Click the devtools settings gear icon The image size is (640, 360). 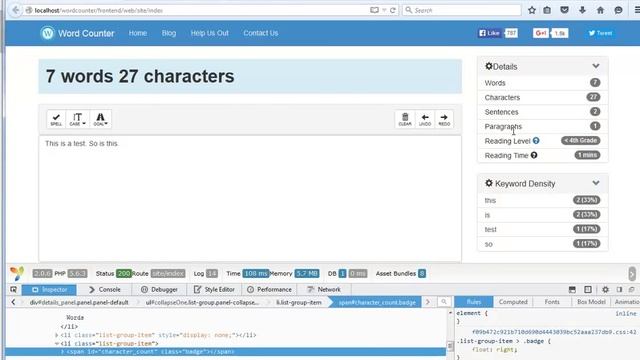[605, 289]
